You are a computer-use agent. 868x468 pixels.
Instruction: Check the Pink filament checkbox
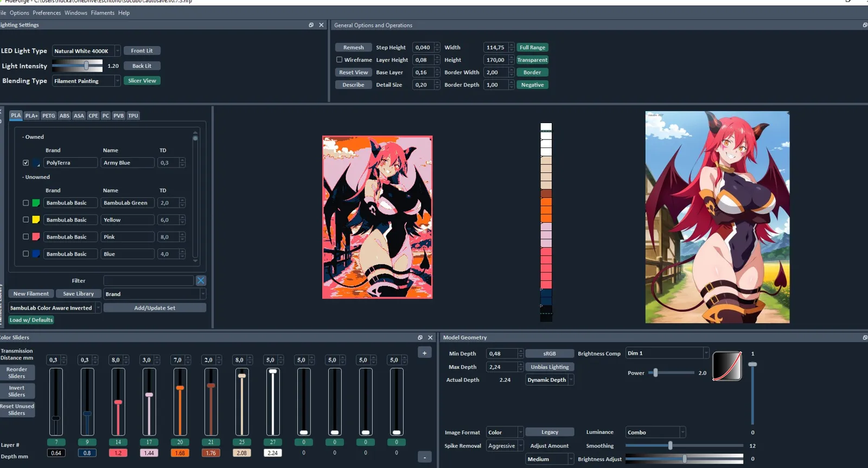[25, 236]
